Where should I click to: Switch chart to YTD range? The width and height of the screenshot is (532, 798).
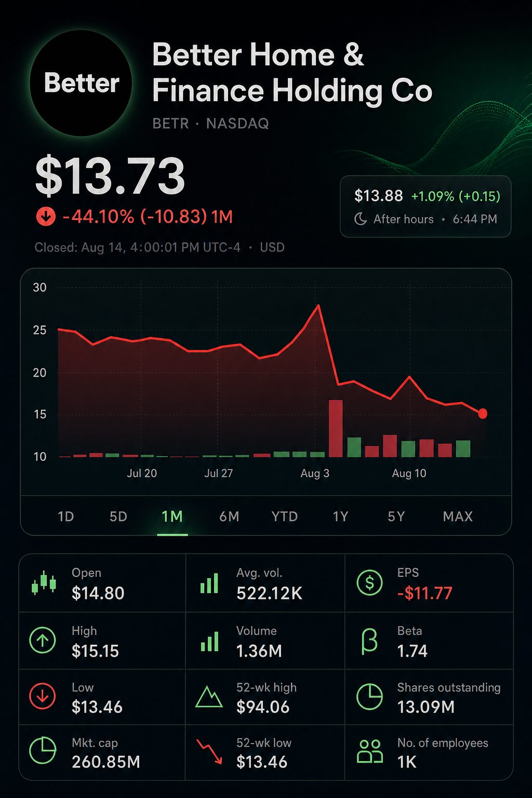coord(285,516)
